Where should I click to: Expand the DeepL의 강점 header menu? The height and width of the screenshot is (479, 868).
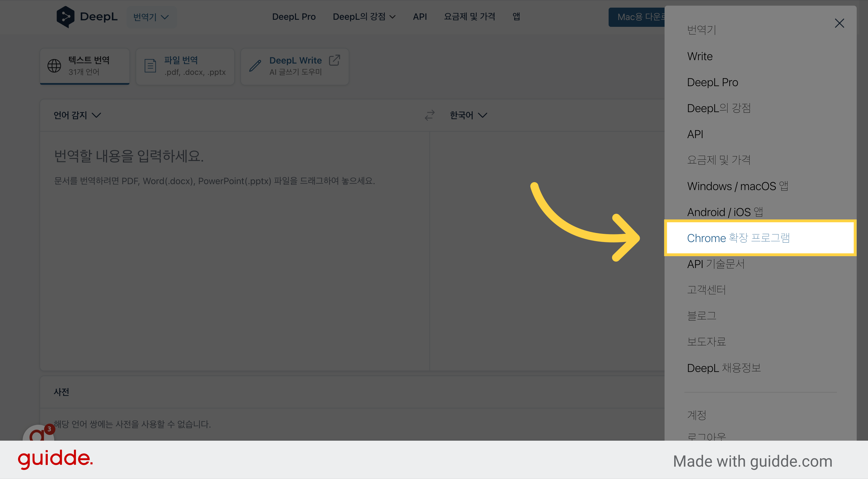pyautogui.click(x=364, y=17)
